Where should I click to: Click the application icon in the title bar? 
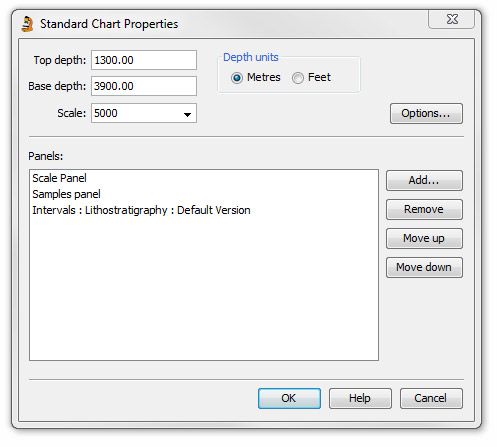click(27, 24)
